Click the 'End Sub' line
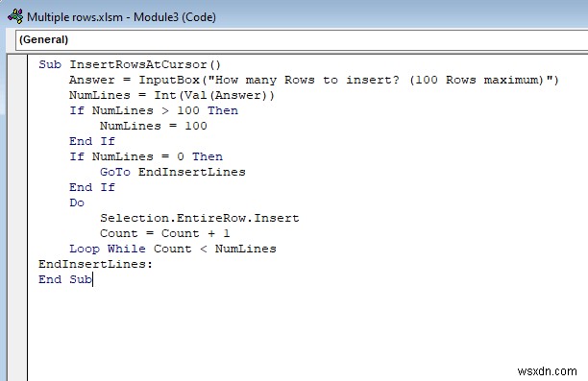The image size is (588, 381). tap(65, 279)
